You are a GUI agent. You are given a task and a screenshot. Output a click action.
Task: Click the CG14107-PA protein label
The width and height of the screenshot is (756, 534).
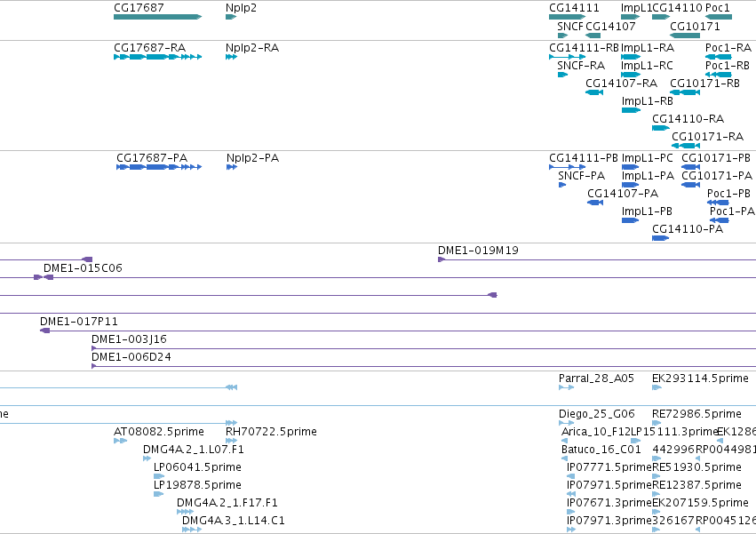pyautogui.click(x=623, y=194)
